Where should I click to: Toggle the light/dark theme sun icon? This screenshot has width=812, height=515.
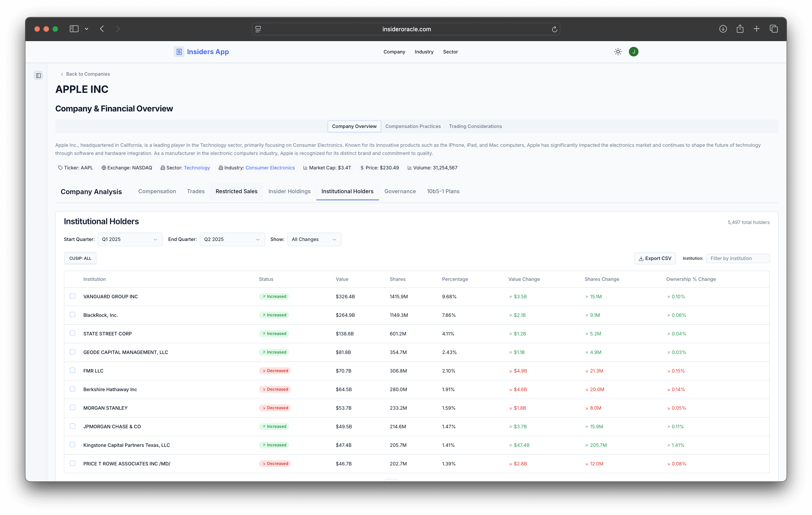coord(618,52)
